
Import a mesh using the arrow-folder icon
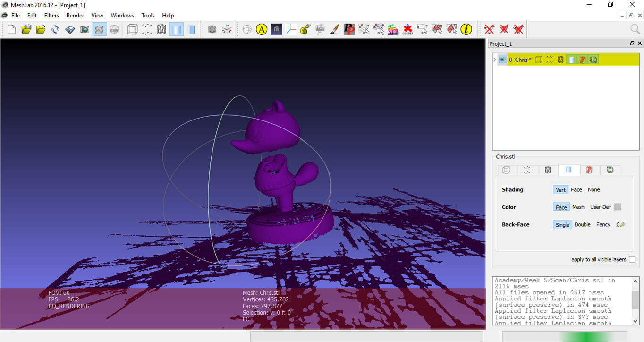pyautogui.click(x=41, y=29)
